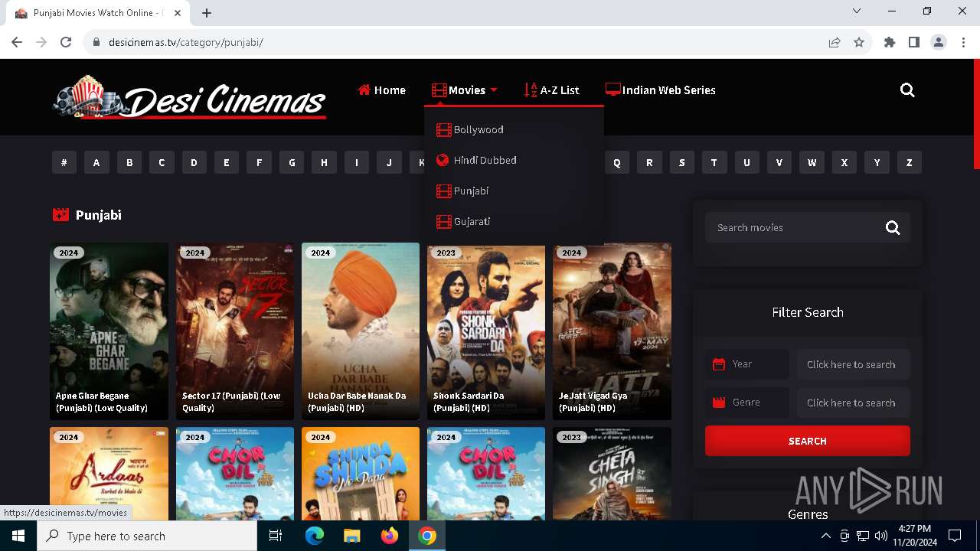Screen dimensions: 980x551
Task: Go to A-Z List page
Action: point(551,90)
